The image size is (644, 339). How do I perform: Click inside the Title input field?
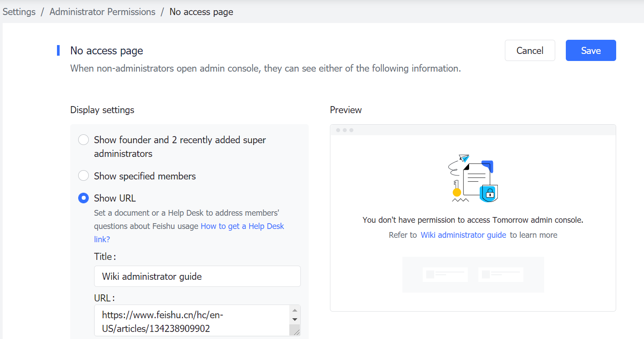point(197,276)
